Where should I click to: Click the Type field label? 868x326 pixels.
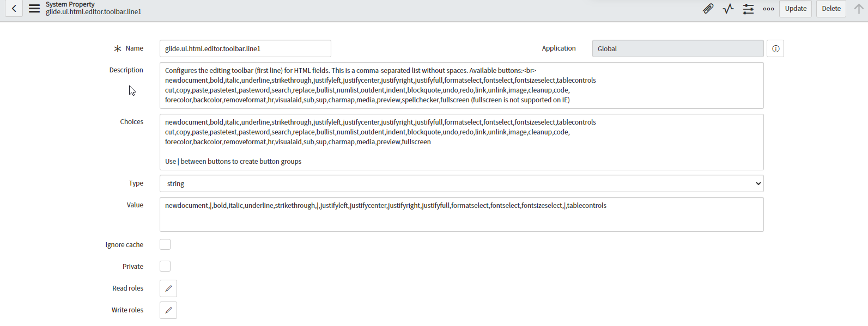(x=136, y=183)
